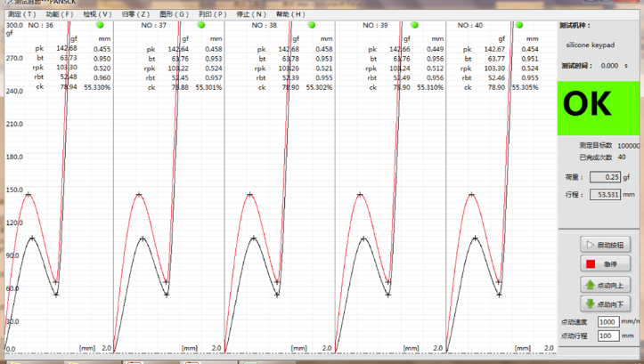Open the 归零 (Z) menu
This screenshot has width=644, height=364.
(135, 14)
